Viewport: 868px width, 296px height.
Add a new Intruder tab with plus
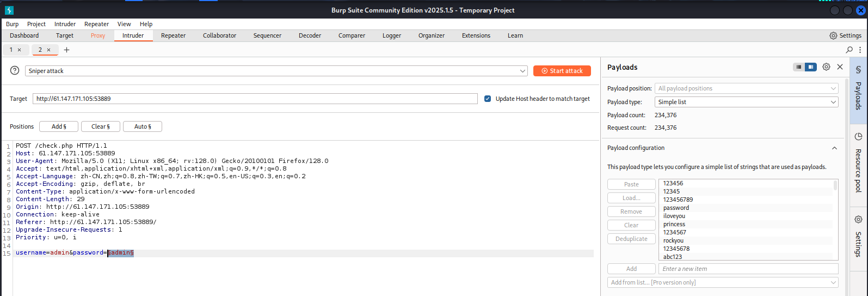[66, 50]
